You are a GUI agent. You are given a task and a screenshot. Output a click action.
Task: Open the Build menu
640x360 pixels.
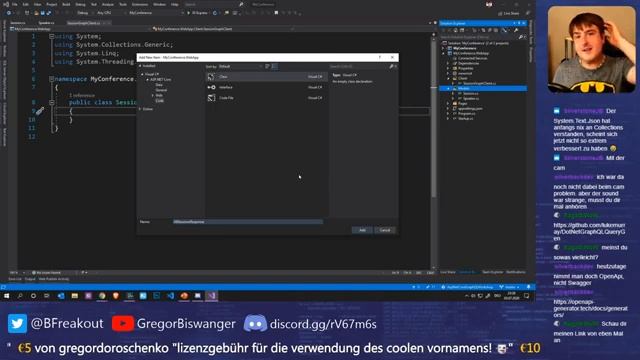click(66, 4)
